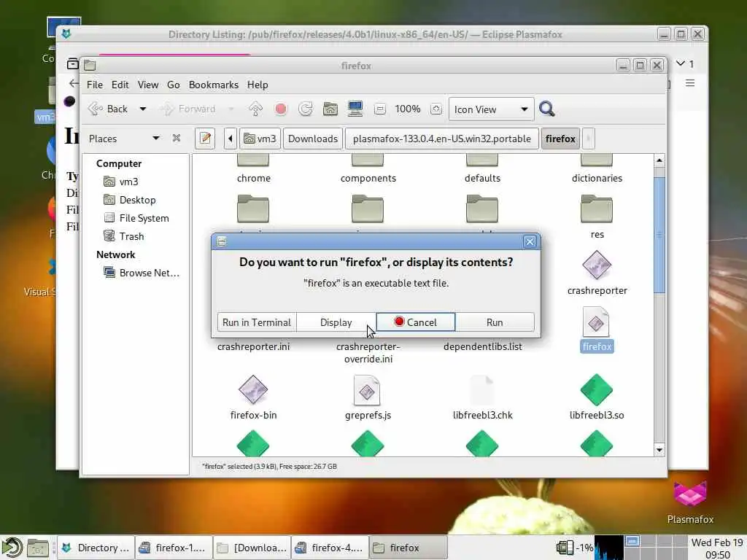Click the Run button in dialog
747x560 pixels.
[x=495, y=322]
